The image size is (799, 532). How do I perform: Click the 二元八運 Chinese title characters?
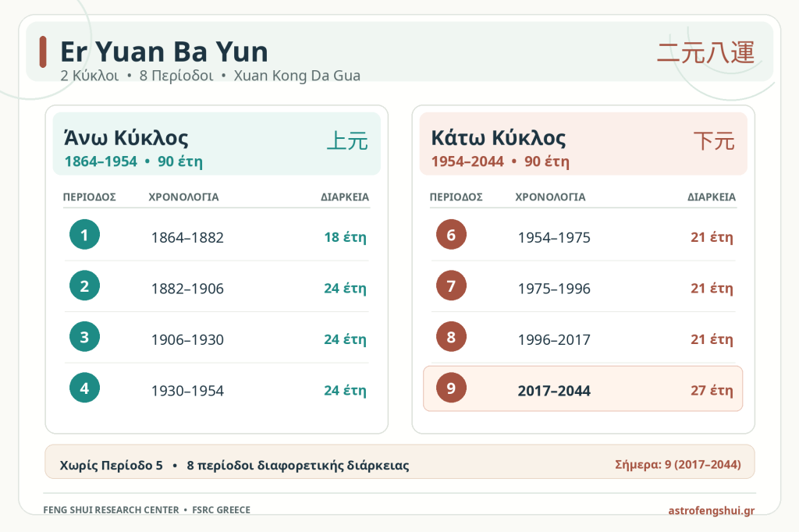click(705, 52)
